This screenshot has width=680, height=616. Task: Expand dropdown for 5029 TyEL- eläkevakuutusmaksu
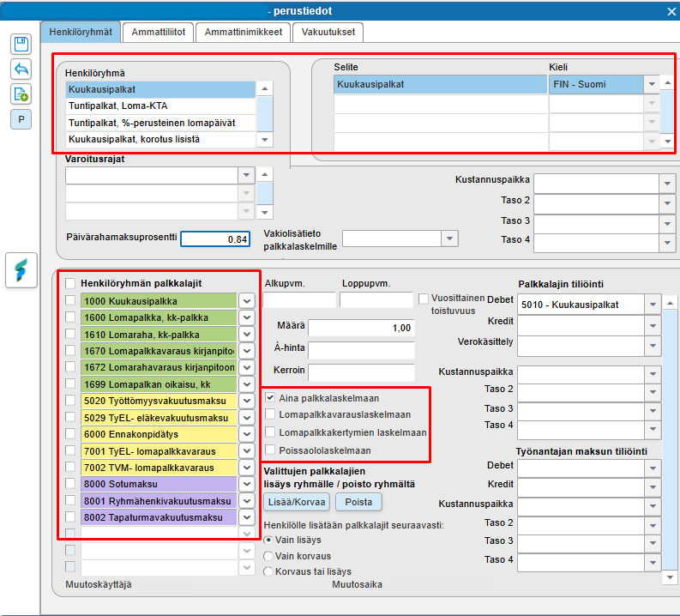(247, 418)
